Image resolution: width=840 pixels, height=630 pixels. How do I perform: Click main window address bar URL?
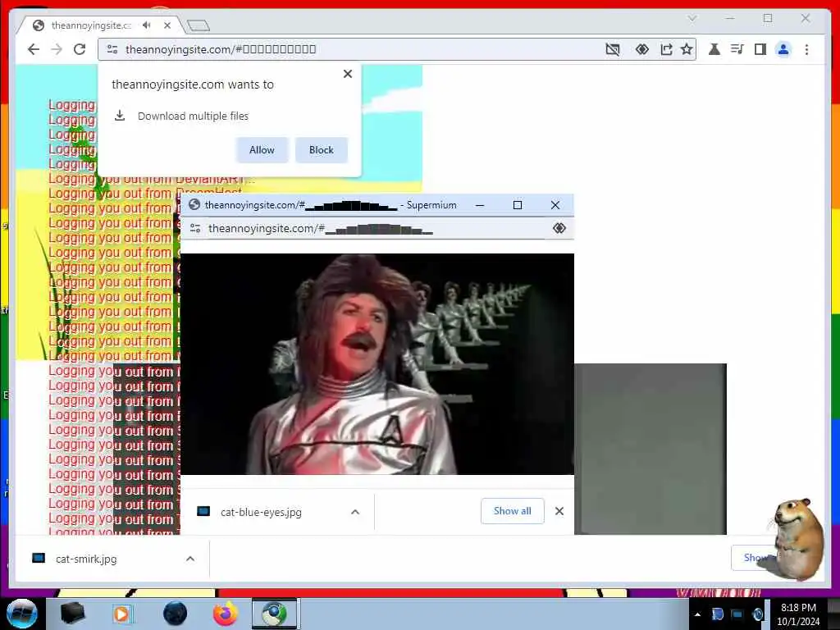click(x=221, y=49)
